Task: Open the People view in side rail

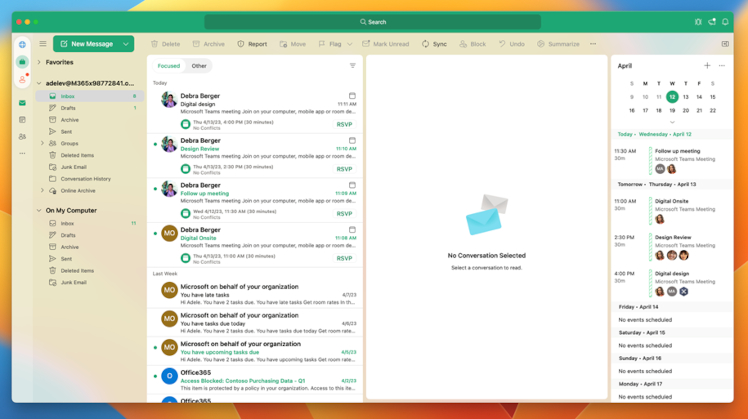Action: 22,136
